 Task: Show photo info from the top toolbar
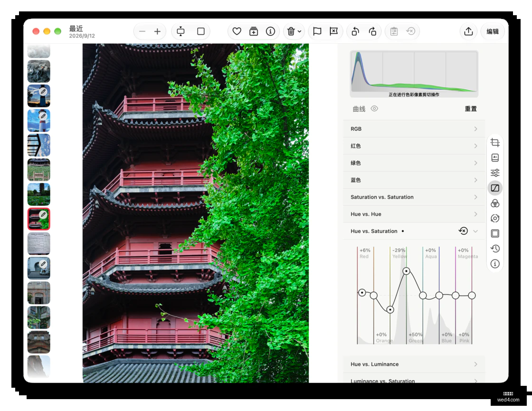point(270,31)
